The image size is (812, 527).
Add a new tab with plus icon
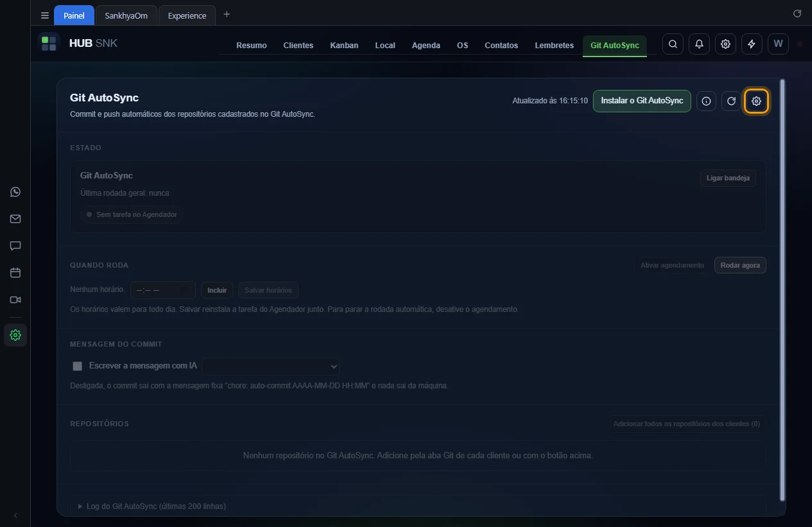(x=226, y=15)
